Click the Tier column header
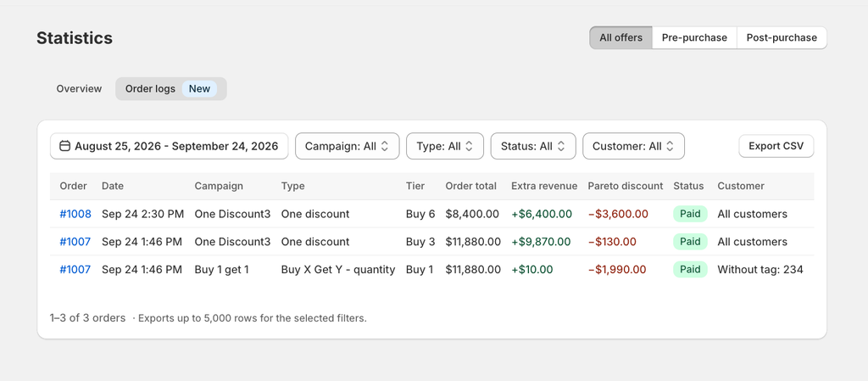 (415, 186)
